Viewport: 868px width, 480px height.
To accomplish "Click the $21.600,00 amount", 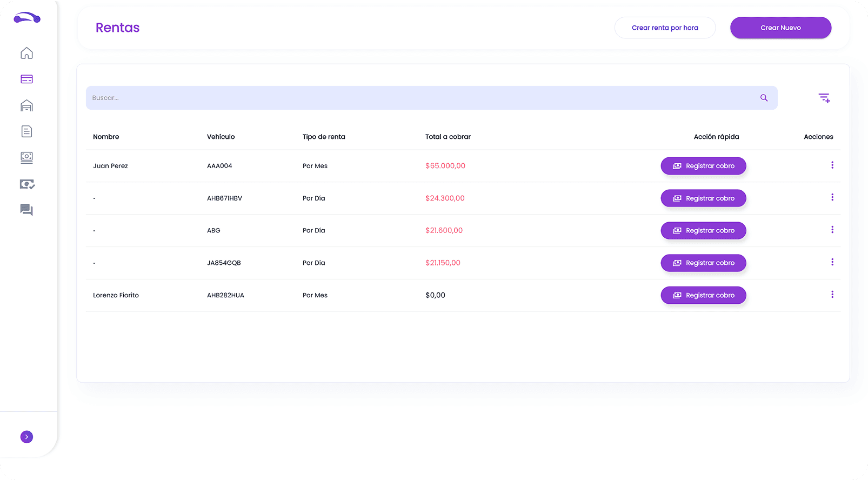I will point(444,230).
